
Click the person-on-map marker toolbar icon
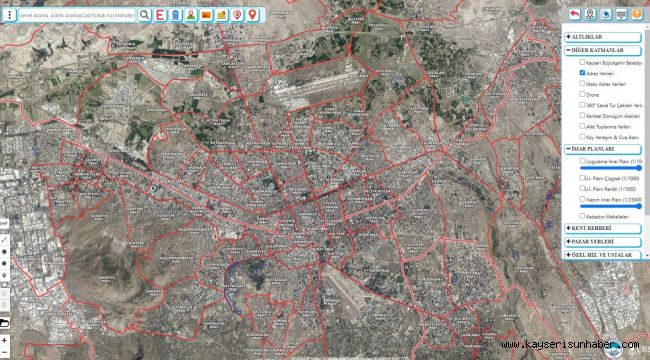click(x=191, y=15)
